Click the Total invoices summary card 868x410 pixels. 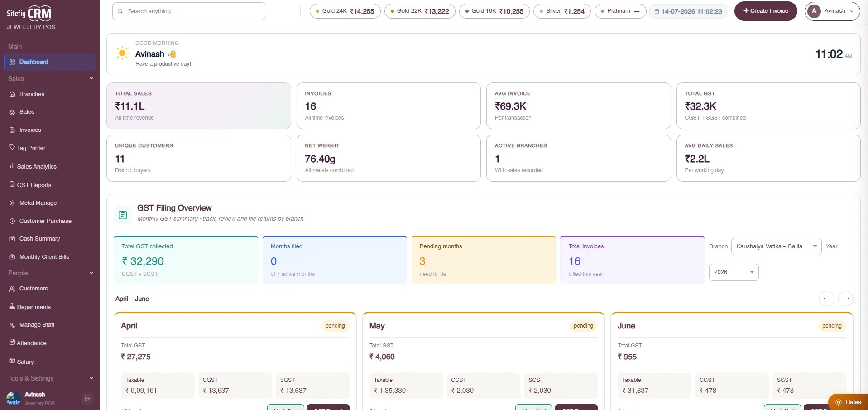632,260
